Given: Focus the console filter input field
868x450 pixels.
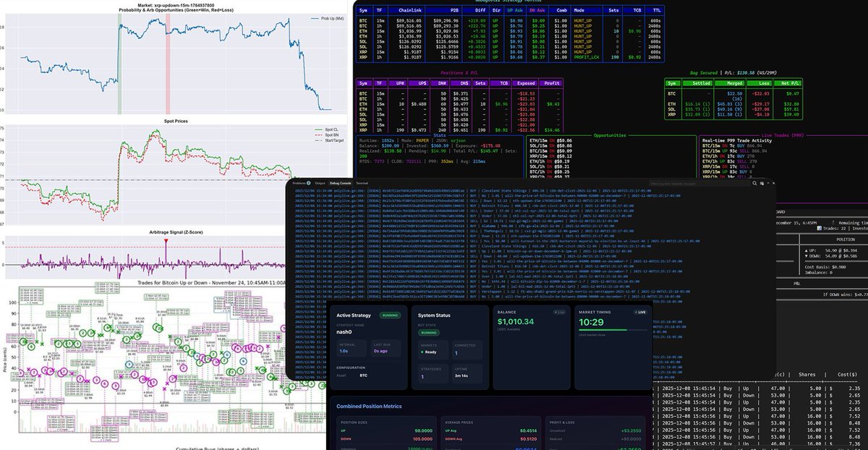Looking at the screenshot, I should coord(699,184).
